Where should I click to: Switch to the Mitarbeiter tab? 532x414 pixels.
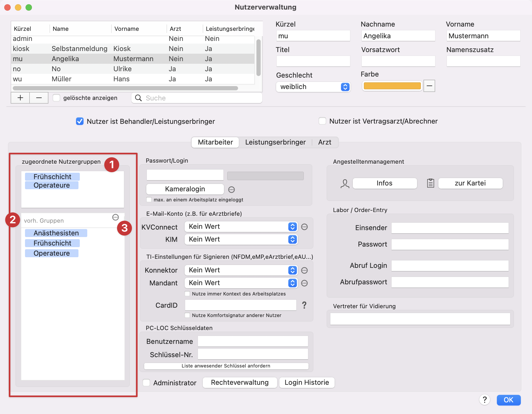[215, 142]
